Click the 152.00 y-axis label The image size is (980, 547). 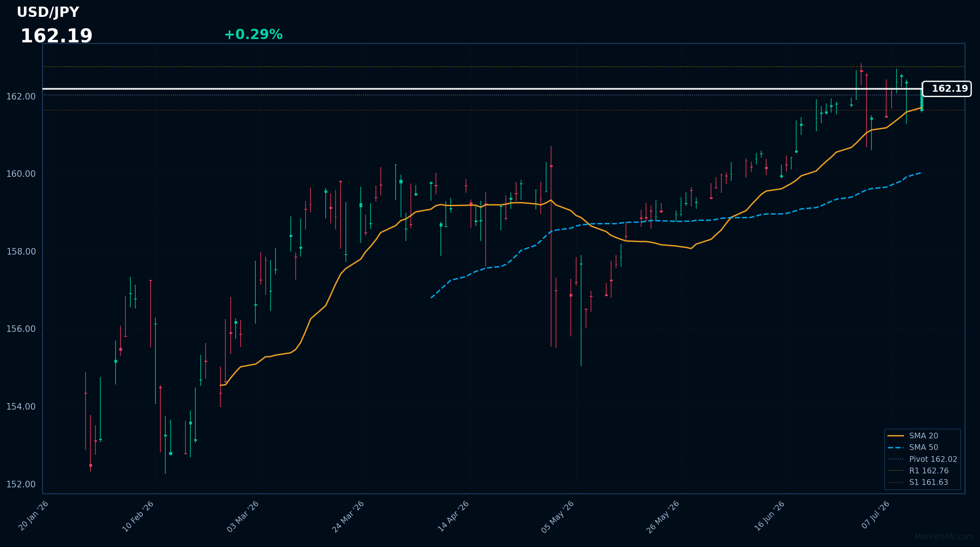coord(21,484)
